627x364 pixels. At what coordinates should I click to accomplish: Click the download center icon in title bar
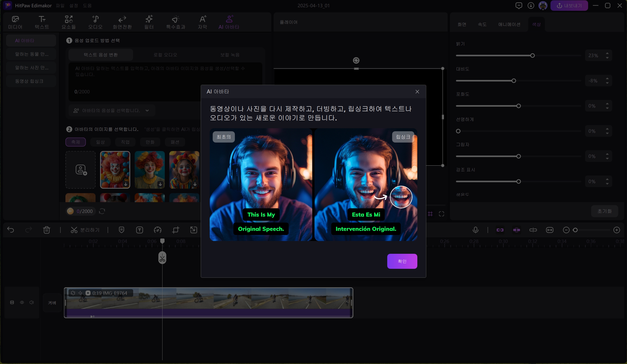pos(531,6)
